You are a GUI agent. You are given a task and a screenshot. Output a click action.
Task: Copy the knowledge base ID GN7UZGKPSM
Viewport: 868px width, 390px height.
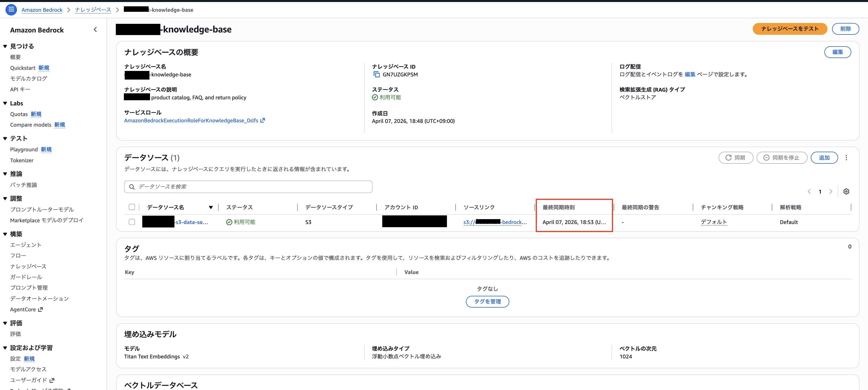(x=377, y=74)
